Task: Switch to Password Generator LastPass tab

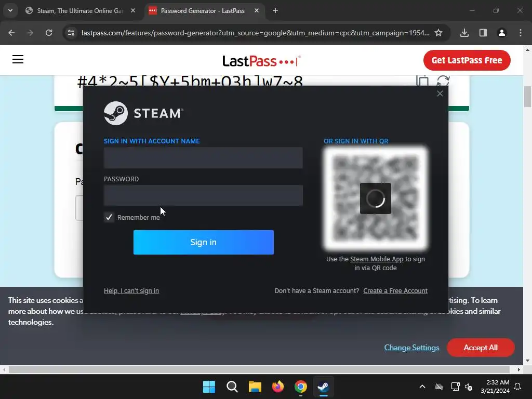Action: coord(202,11)
